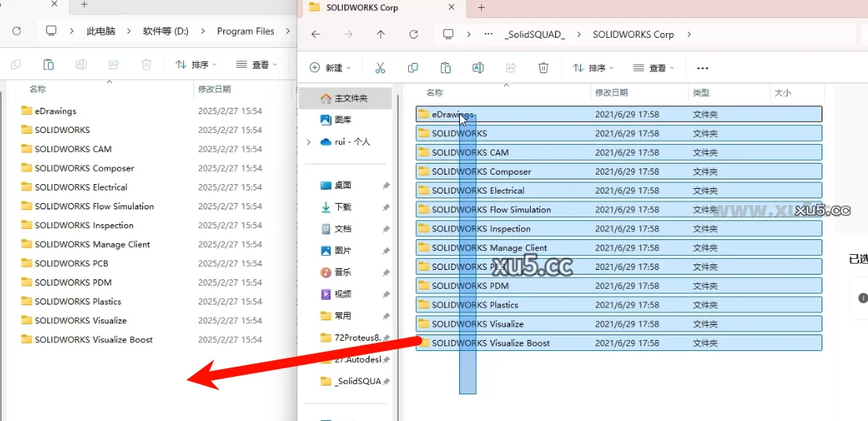The width and height of the screenshot is (868, 421).
Task: Select SOLIDWORKS PDM folder dated 2025/2/27
Action: coord(73,283)
